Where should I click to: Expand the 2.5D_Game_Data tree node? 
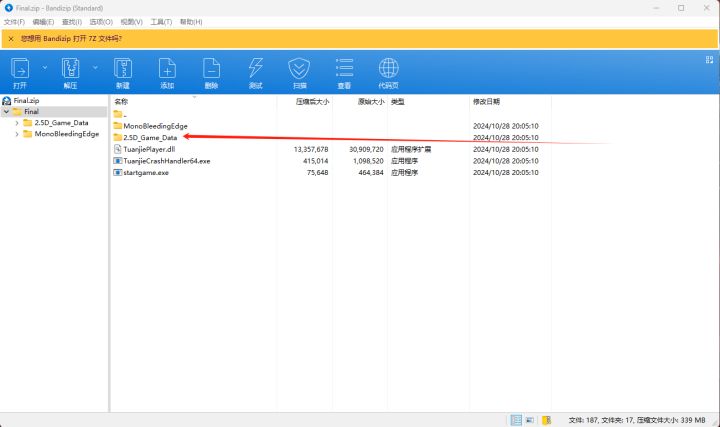(17, 123)
